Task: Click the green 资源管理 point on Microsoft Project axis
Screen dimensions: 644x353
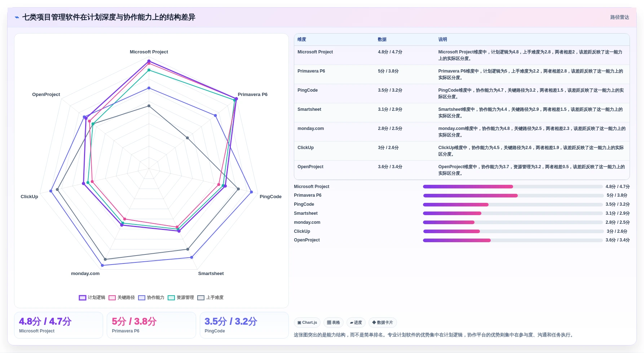Action: 149,70
